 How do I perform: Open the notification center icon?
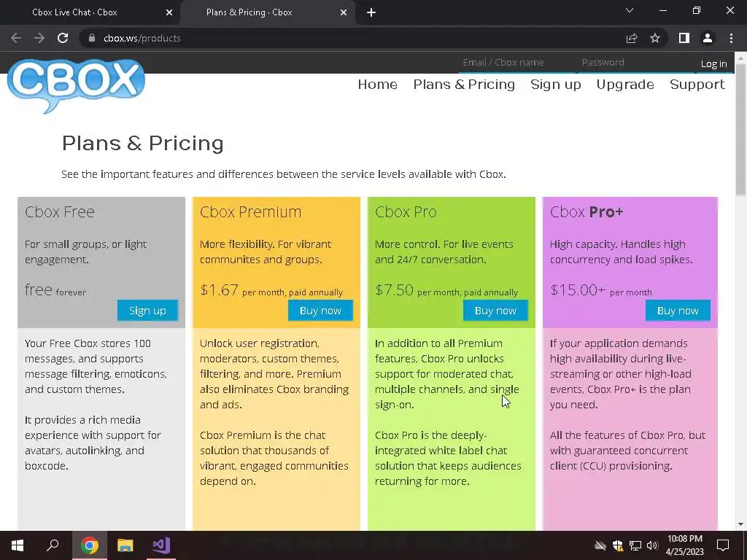723,545
